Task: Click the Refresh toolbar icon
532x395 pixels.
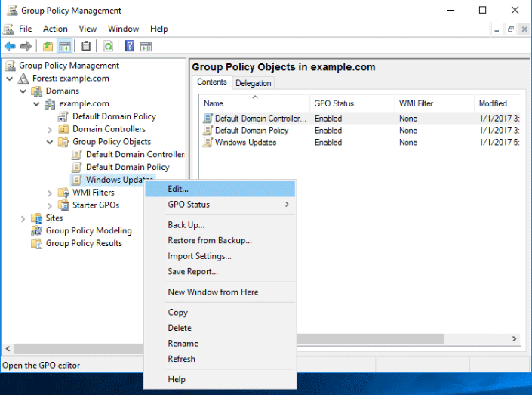Action: (x=108, y=46)
